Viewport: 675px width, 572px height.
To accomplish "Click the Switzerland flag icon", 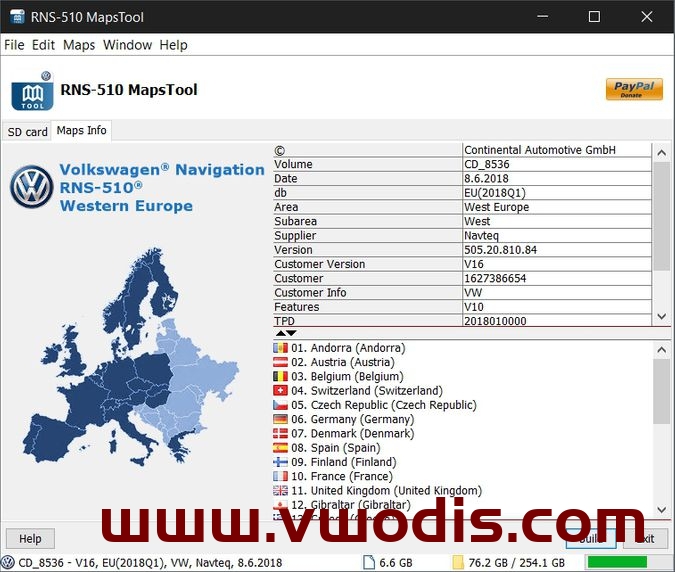I will [280, 390].
